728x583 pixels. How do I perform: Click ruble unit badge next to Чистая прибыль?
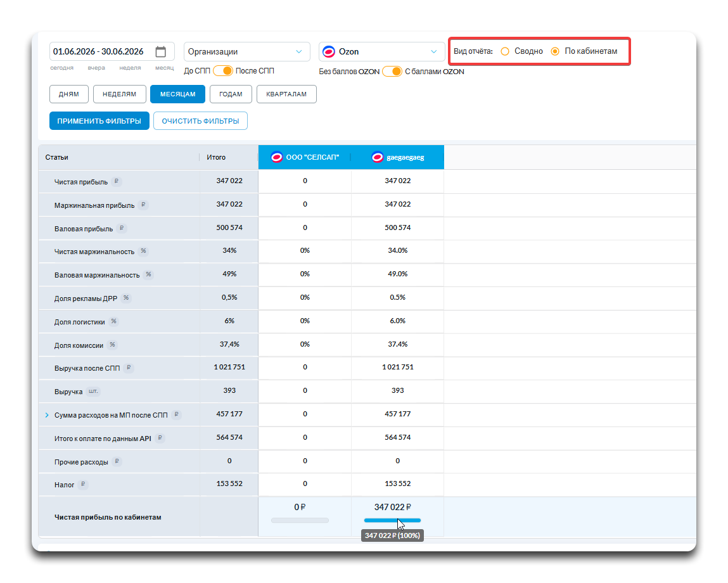tap(117, 182)
